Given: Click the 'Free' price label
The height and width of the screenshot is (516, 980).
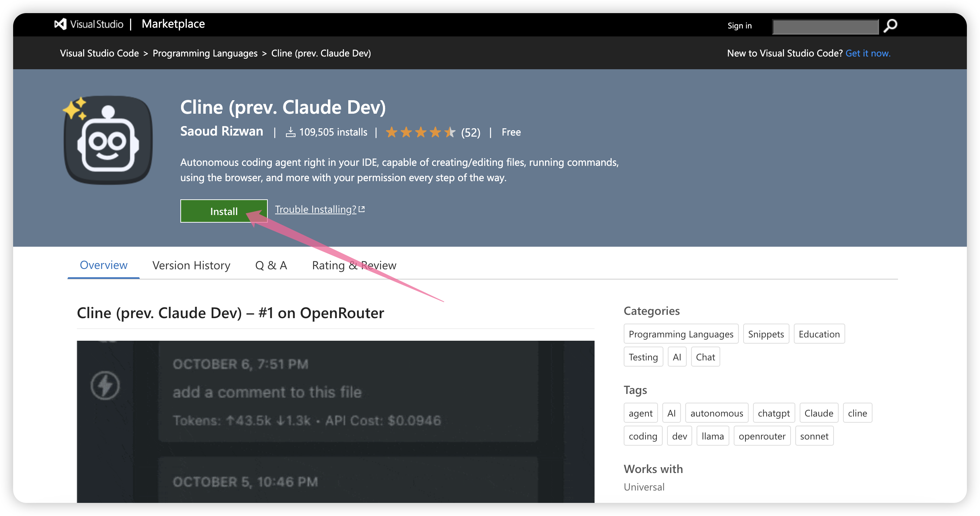Looking at the screenshot, I should pos(511,132).
